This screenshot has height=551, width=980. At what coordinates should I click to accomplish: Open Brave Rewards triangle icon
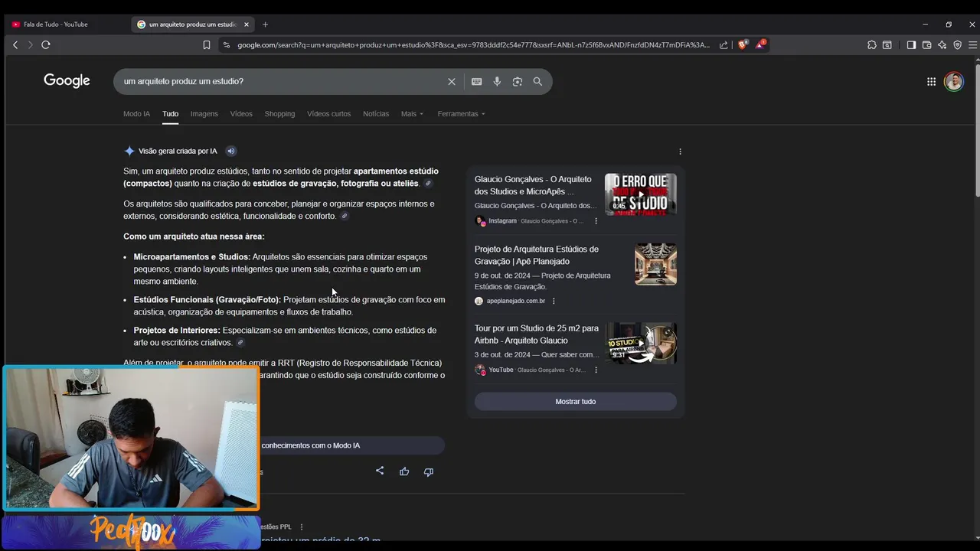(x=760, y=44)
